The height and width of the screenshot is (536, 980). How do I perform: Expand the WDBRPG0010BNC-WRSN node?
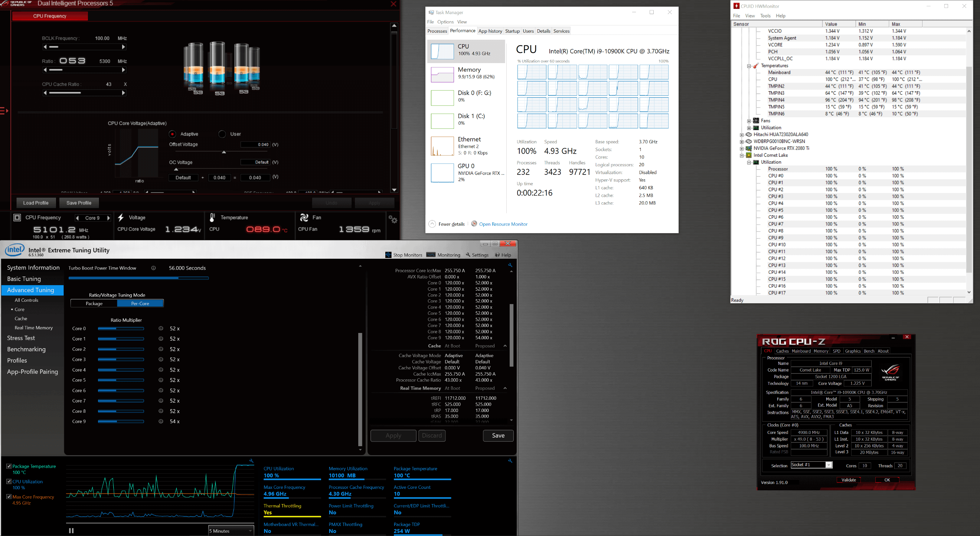coord(741,141)
